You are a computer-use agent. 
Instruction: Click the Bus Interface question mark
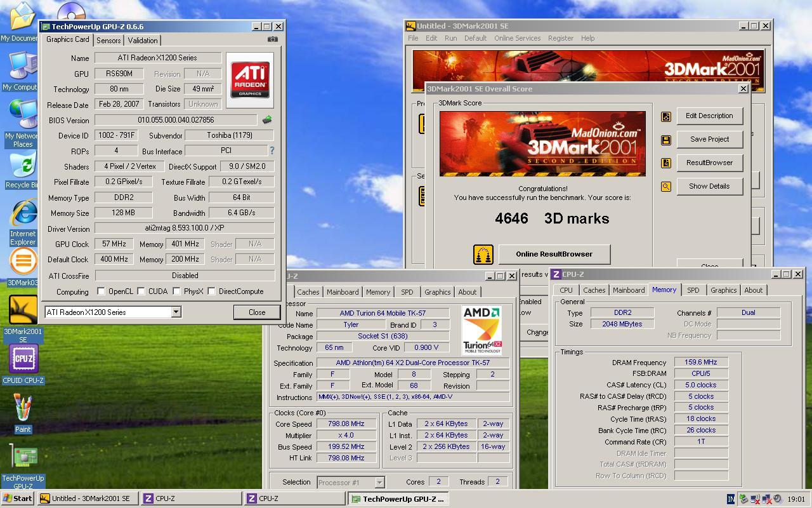coord(272,150)
